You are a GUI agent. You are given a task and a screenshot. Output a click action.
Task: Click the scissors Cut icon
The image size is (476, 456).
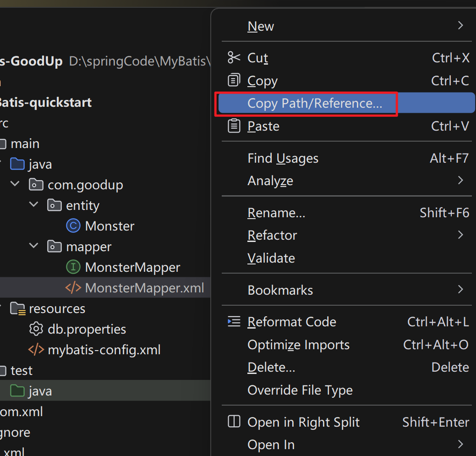[x=234, y=58]
